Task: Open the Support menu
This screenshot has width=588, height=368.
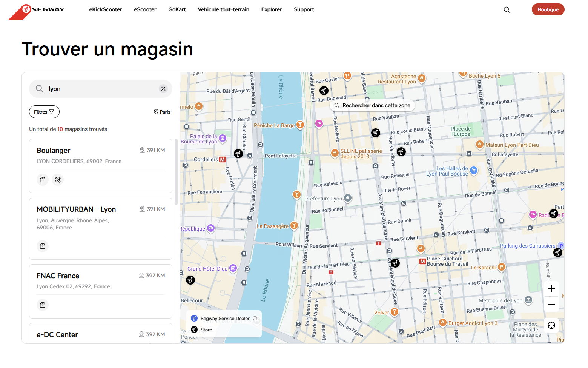Action: (304, 9)
